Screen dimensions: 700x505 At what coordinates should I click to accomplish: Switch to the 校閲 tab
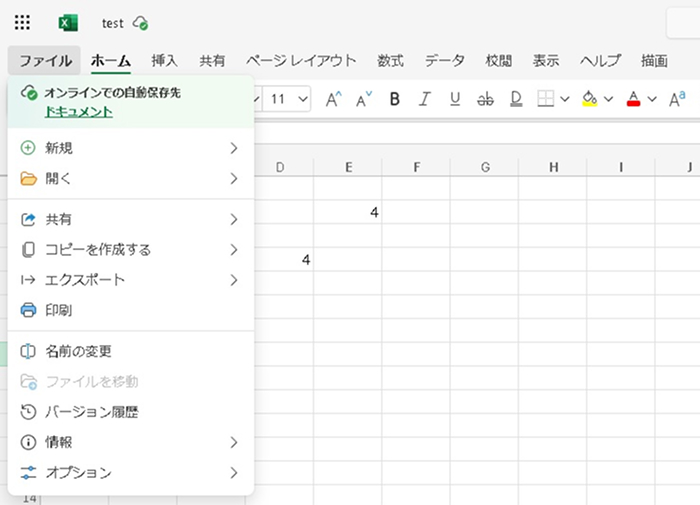coord(498,60)
